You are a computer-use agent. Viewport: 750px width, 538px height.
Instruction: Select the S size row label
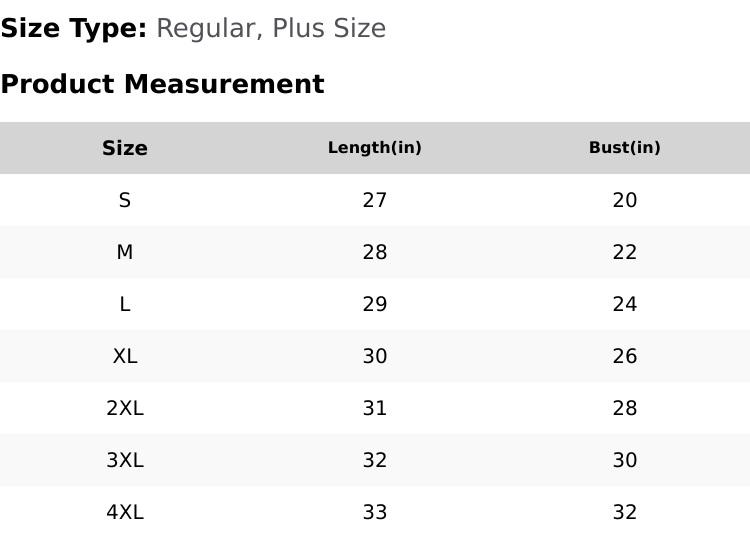pos(125,200)
